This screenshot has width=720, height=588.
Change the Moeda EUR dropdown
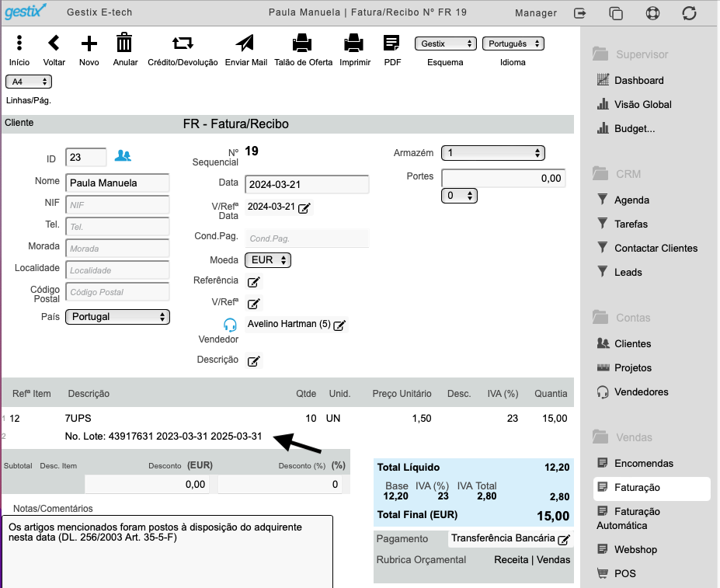[268, 260]
